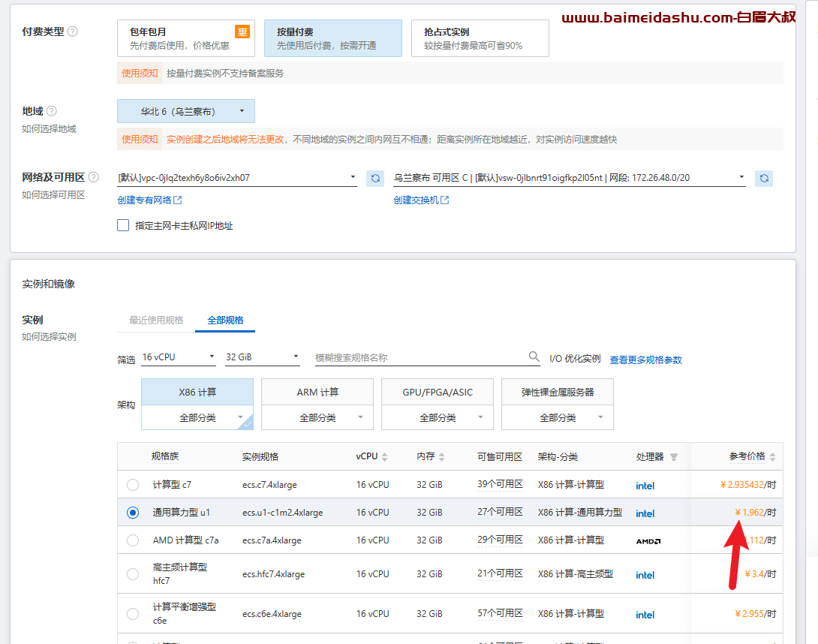
Task: Click 27个可用区 in the u1 row
Action: (x=500, y=512)
